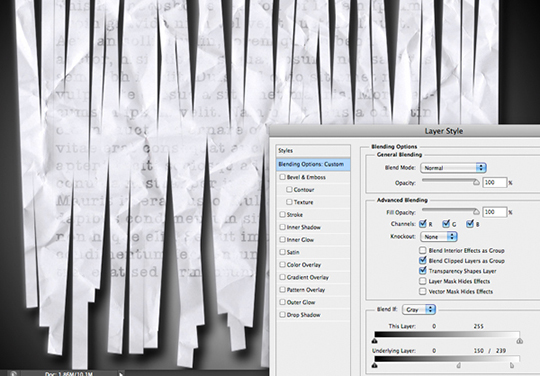Open the Knockout None dropdown

[x=439, y=237]
